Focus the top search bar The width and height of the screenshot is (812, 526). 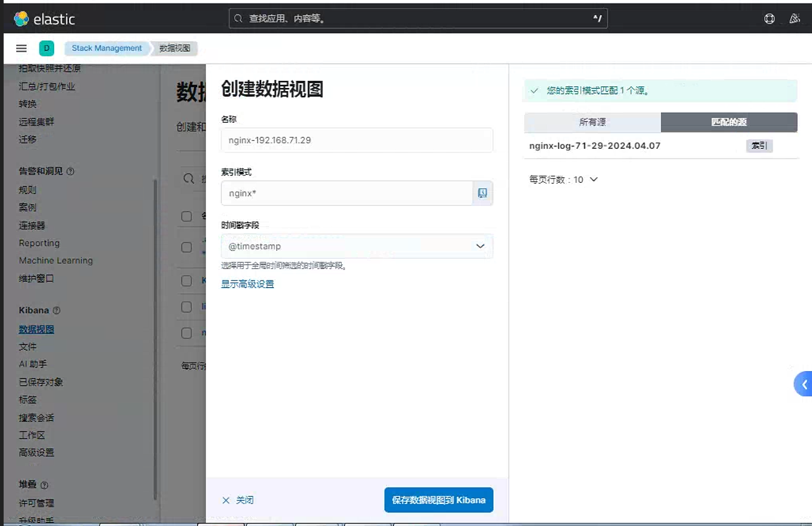click(x=418, y=19)
